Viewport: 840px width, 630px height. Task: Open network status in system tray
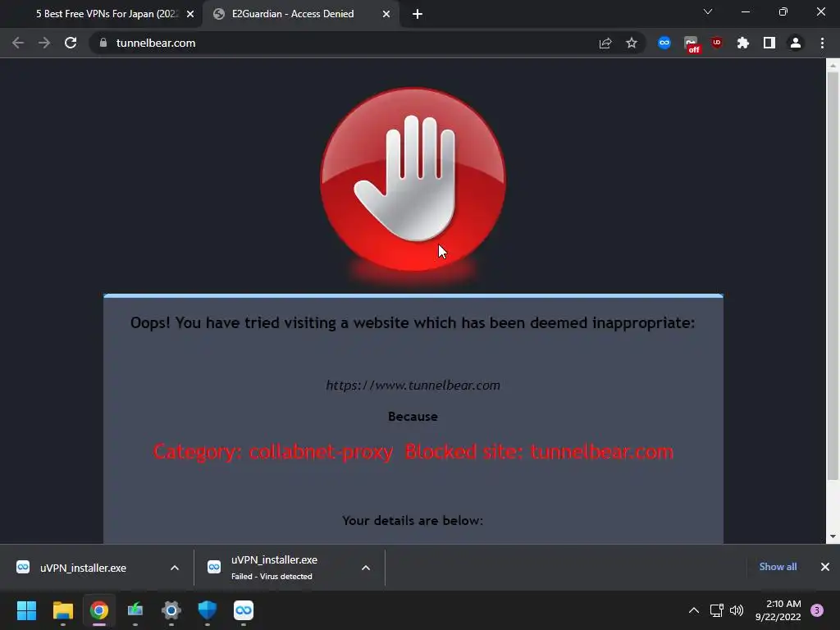[x=716, y=610]
